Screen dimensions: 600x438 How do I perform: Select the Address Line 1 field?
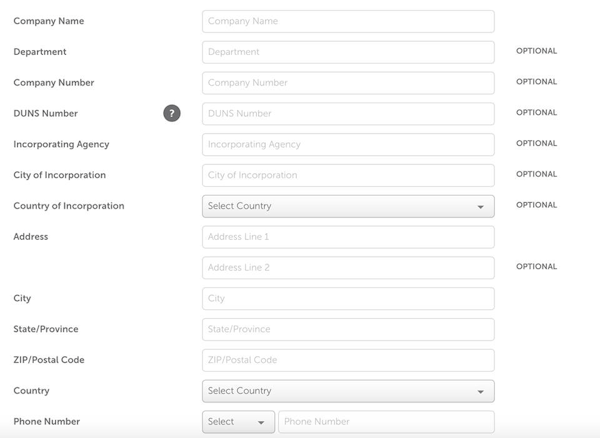348,237
